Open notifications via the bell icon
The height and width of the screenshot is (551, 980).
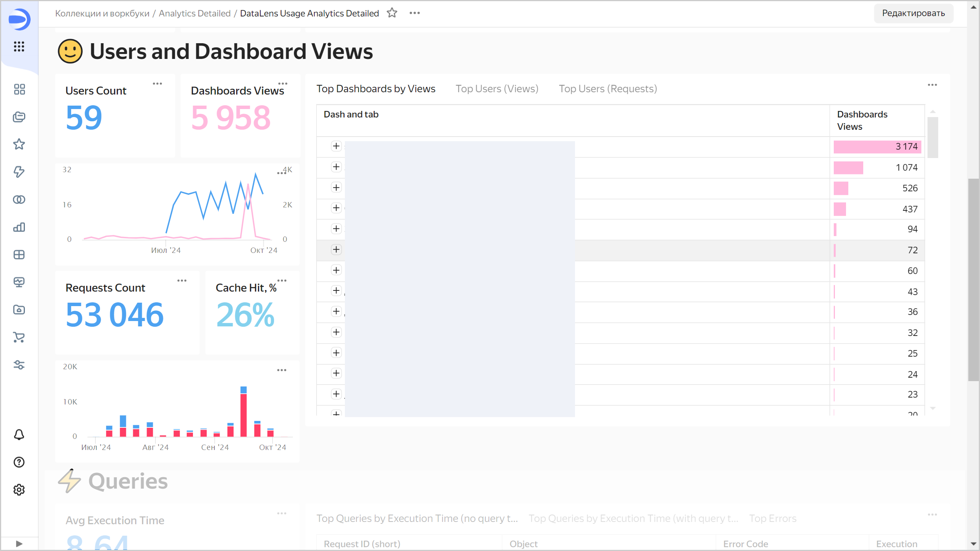[19, 435]
